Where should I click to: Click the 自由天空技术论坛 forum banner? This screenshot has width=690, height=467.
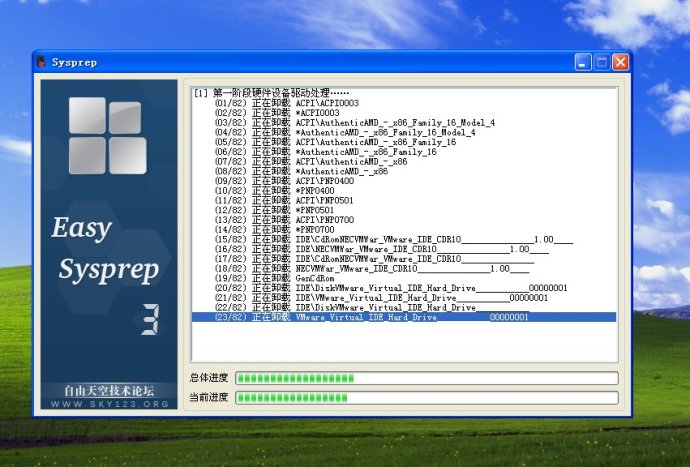tap(109, 391)
